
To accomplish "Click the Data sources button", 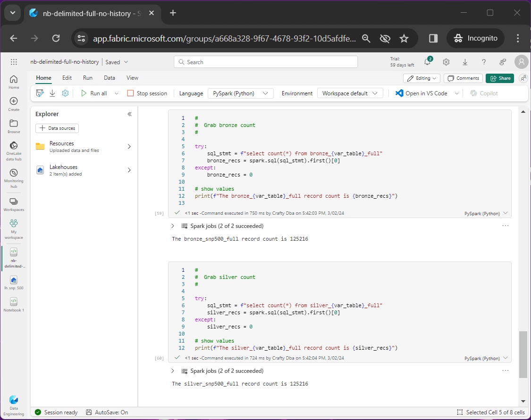I will 57,128.
